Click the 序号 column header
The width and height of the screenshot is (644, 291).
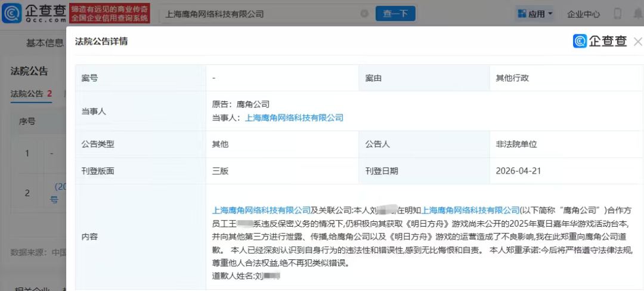[x=27, y=122]
